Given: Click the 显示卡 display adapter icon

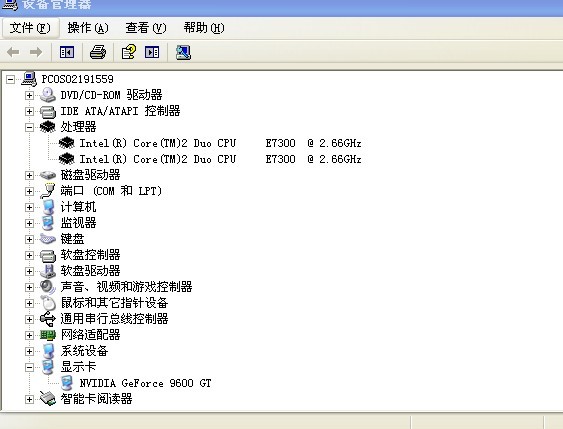Looking at the screenshot, I should point(48,367).
